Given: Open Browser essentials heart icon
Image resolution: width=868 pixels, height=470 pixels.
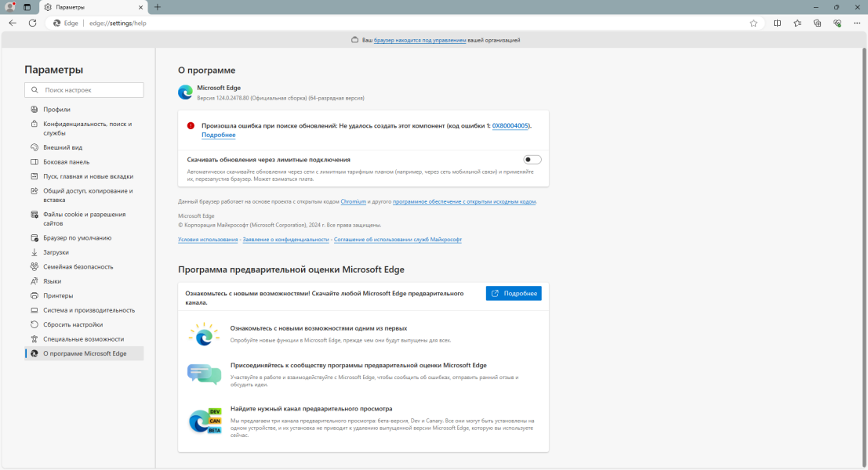Looking at the screenshot, I should point(837,23).
